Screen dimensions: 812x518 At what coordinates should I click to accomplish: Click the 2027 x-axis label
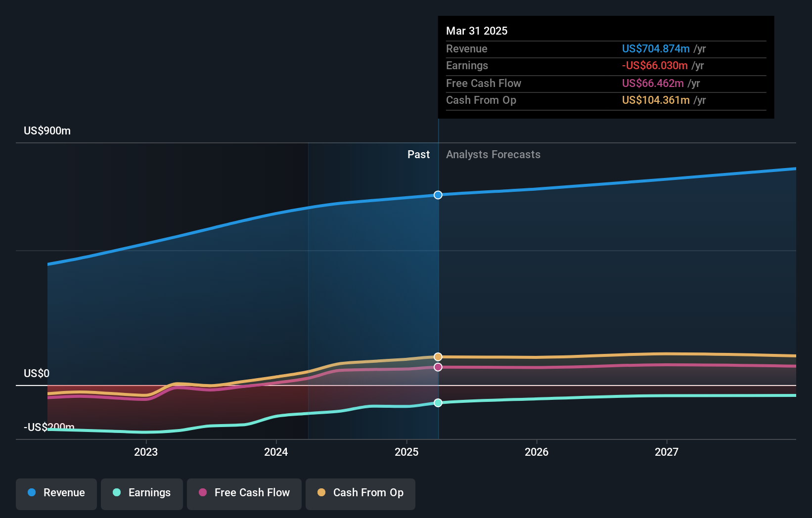667,452
